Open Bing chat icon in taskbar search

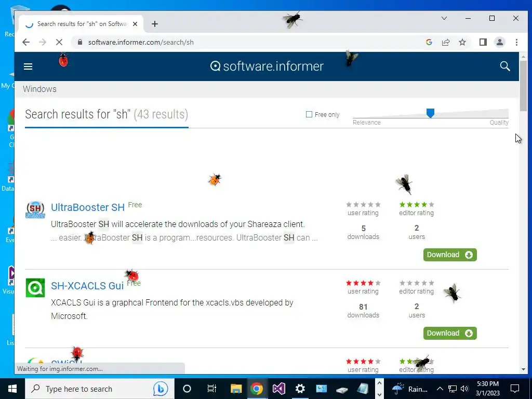(x=160, y=389)
